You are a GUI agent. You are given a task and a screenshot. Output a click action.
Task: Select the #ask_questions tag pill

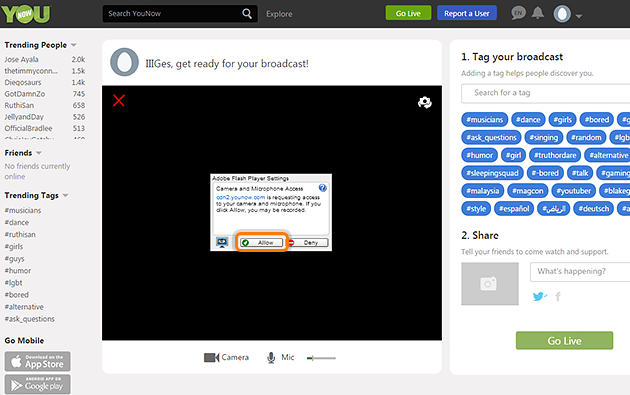[x=491, y=137]
